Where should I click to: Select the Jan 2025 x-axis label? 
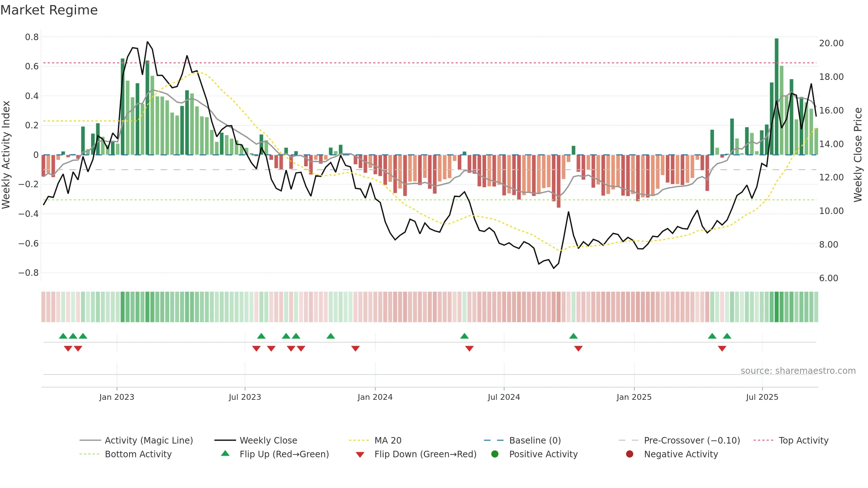(634, 397)
